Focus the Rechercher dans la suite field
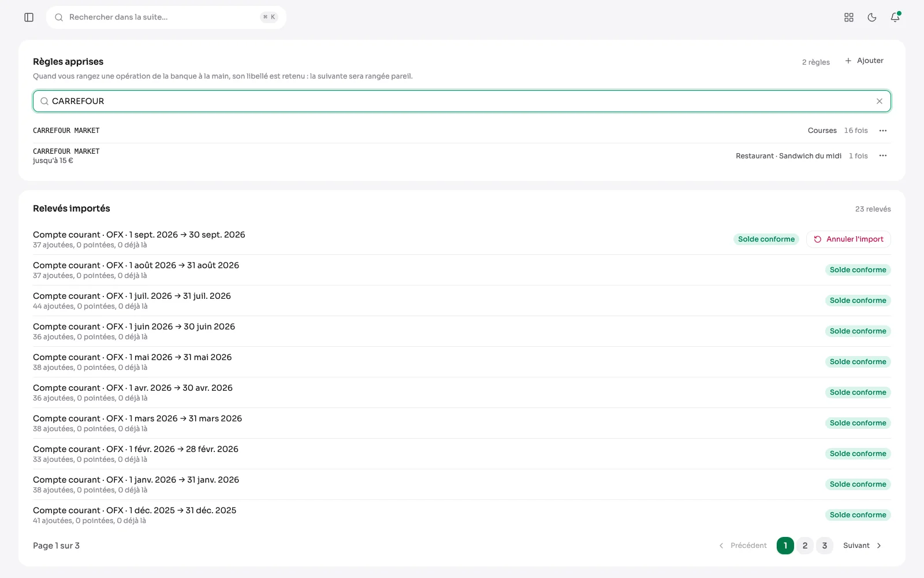 pos(166,17)
